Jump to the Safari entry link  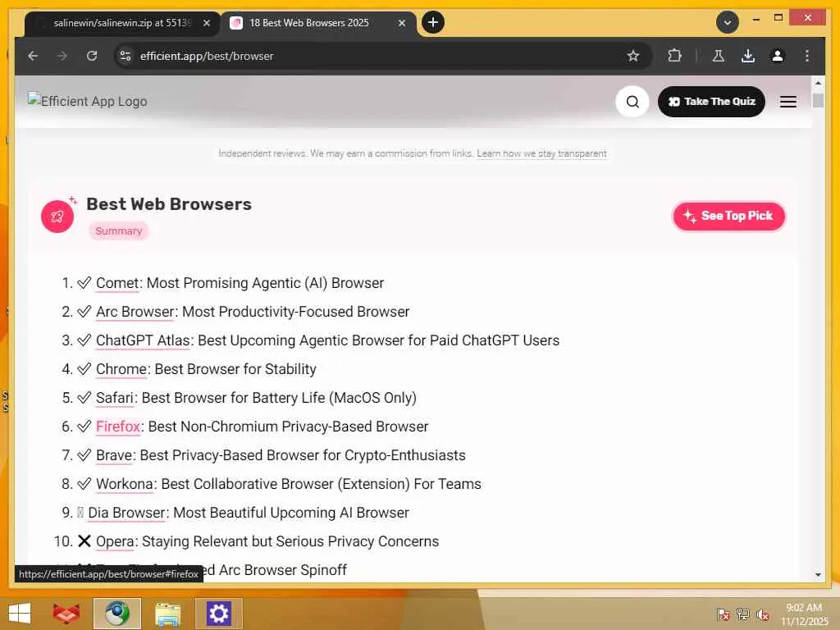tap(115, 398)
